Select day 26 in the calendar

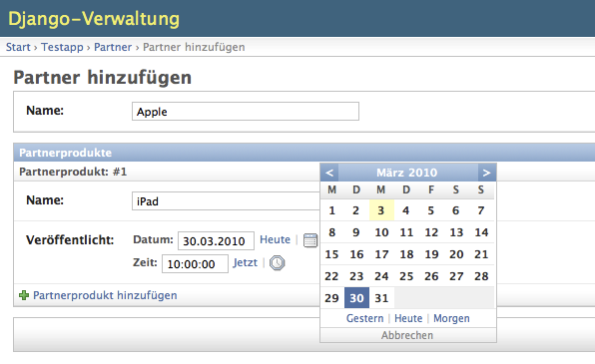pos(431,276)
